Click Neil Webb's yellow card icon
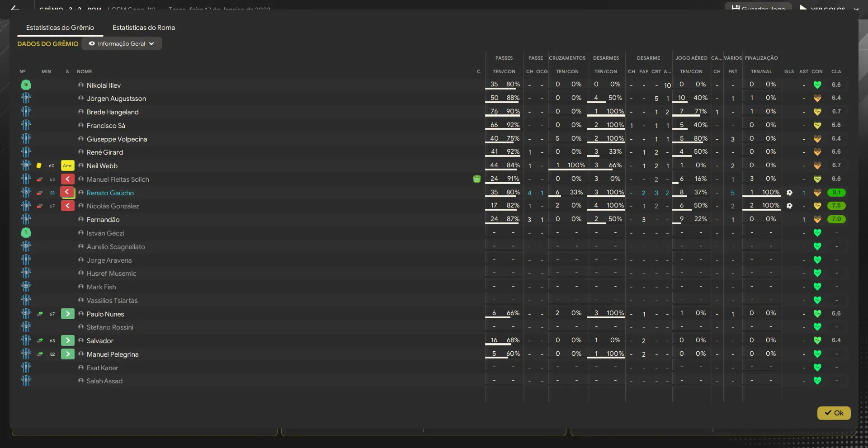Screen dimensions: 868x448 coord(39,165)
